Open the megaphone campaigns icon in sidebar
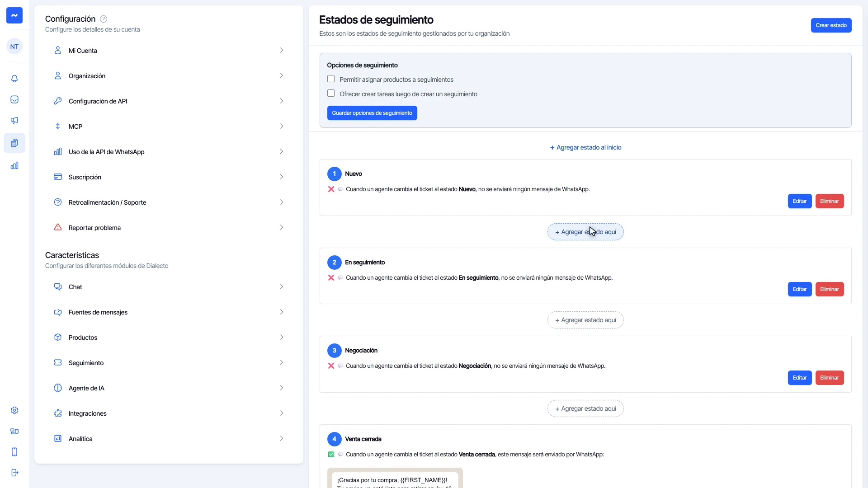Image resolution: width=868 pixels, height=488 pixels. coord(14,120)
